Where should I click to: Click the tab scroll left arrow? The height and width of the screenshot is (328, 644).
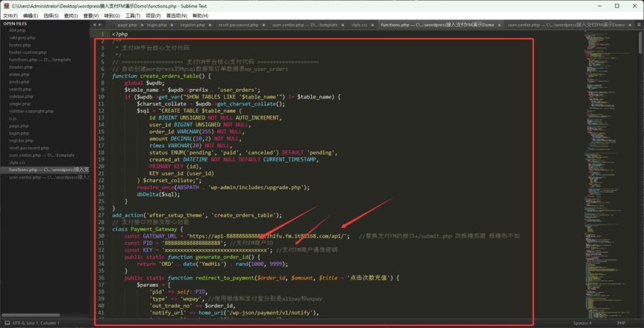tap(94, 25)
